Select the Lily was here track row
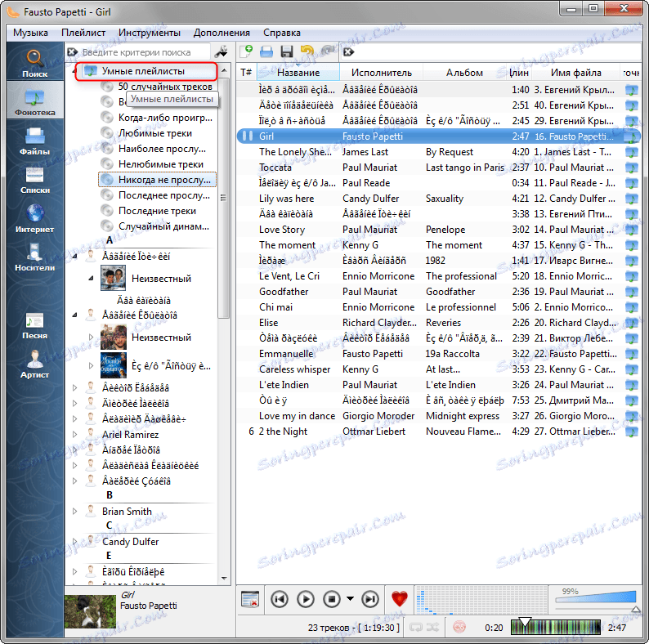 coord(439,199)
